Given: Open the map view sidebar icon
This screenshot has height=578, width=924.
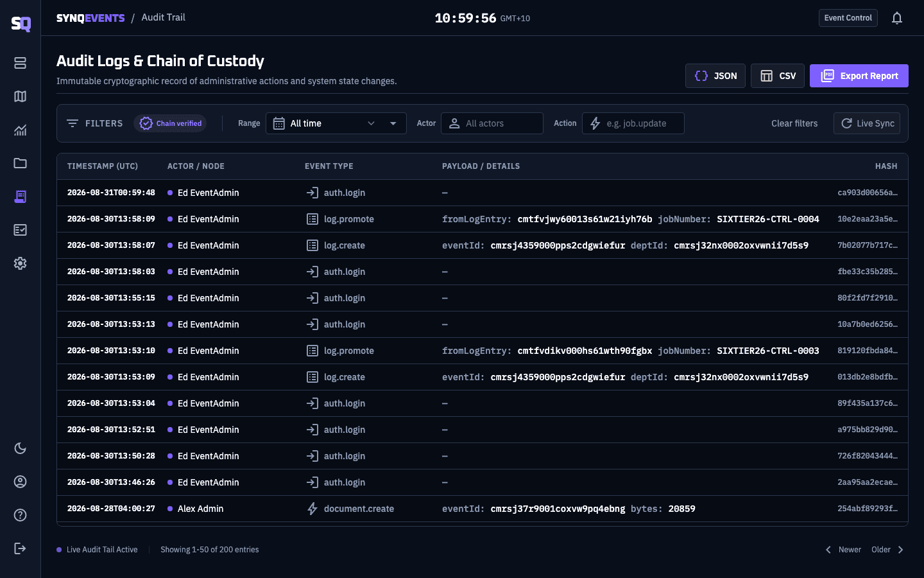Looking at the screenshot, I should (20, 96).
